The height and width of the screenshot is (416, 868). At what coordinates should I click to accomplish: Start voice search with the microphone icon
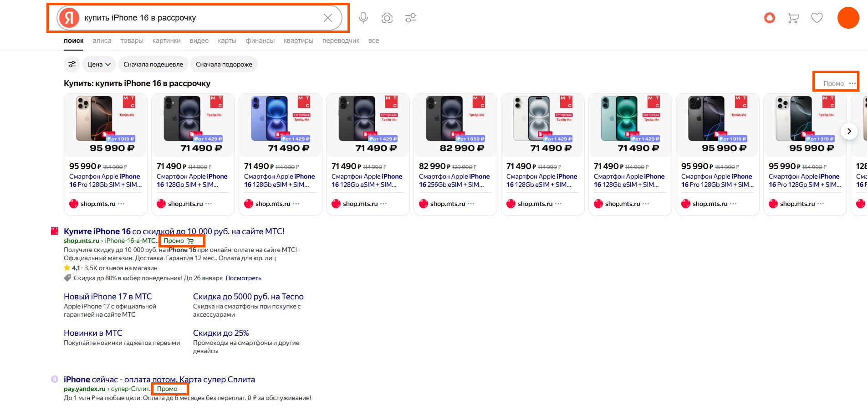pos(363,18)
